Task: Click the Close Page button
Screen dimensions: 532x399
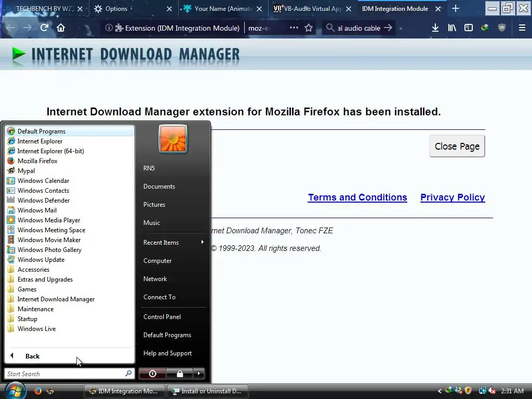Action: click(457, 146)
